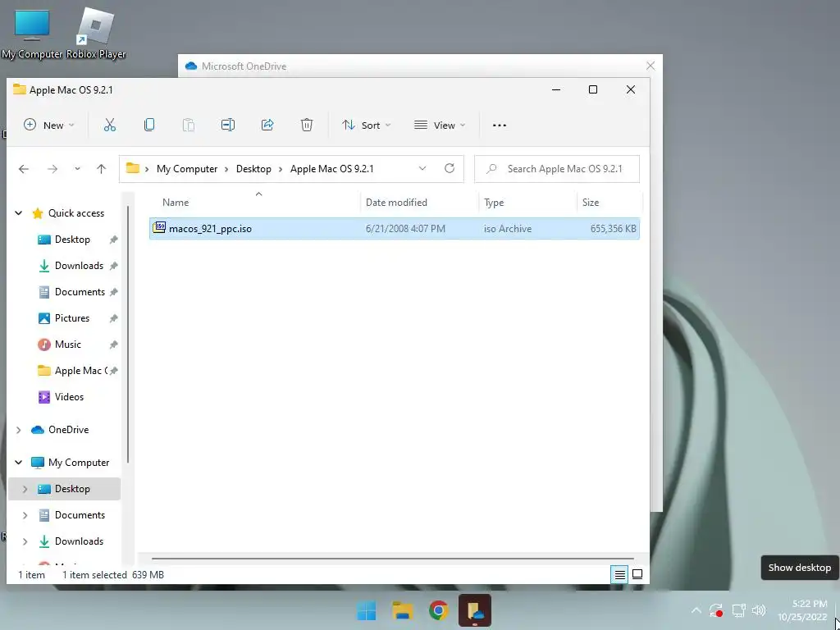840x630 pixels.
Task: Click the navigation pane vertical scrollbar
Action: (x=128, y=335)
